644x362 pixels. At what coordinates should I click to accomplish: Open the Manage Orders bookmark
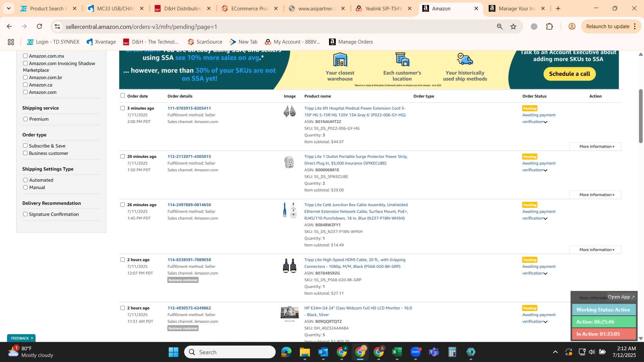pyautogui.click(x=351, y=42)
